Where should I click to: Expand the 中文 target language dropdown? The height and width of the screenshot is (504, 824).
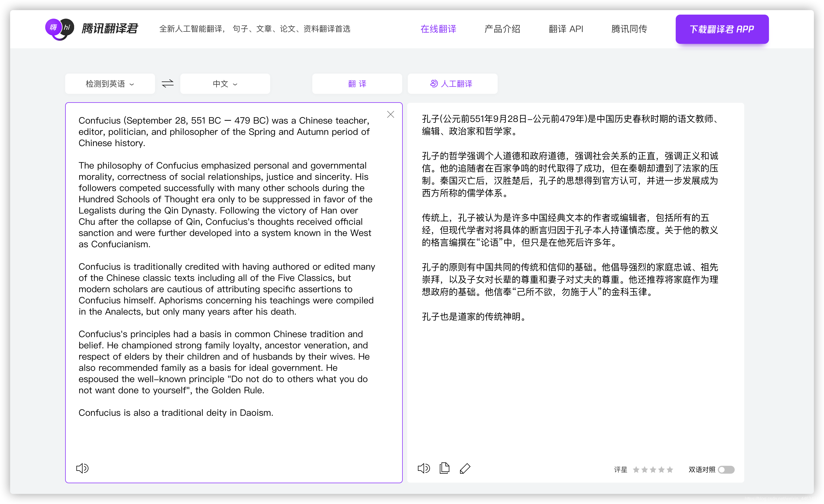click(225, 84)
